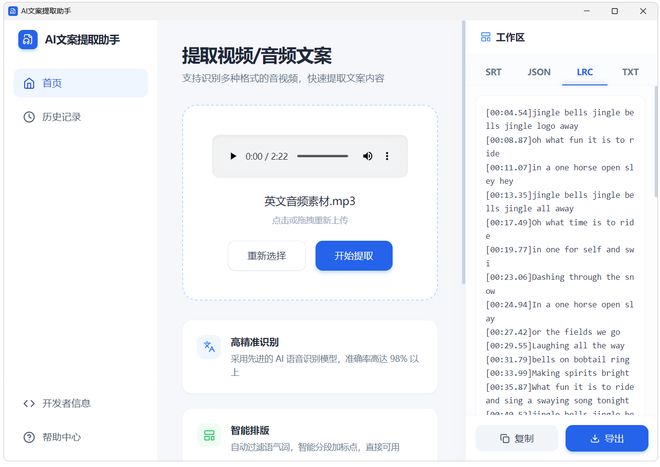Click the code brackets icon beside 开发者信息
Image resolution: width=660 pixels, height=467 pixels.
(x=29, y=403)
